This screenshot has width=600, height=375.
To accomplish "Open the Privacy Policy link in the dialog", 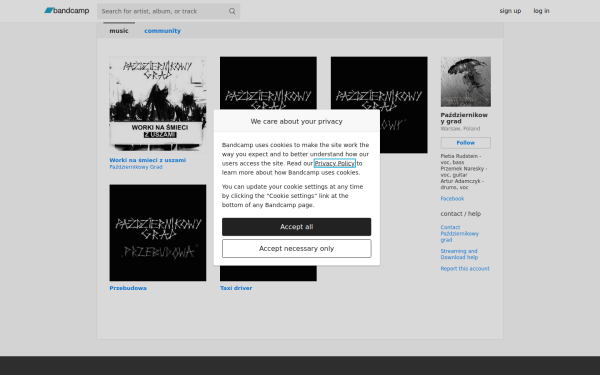I will point(335,163).
